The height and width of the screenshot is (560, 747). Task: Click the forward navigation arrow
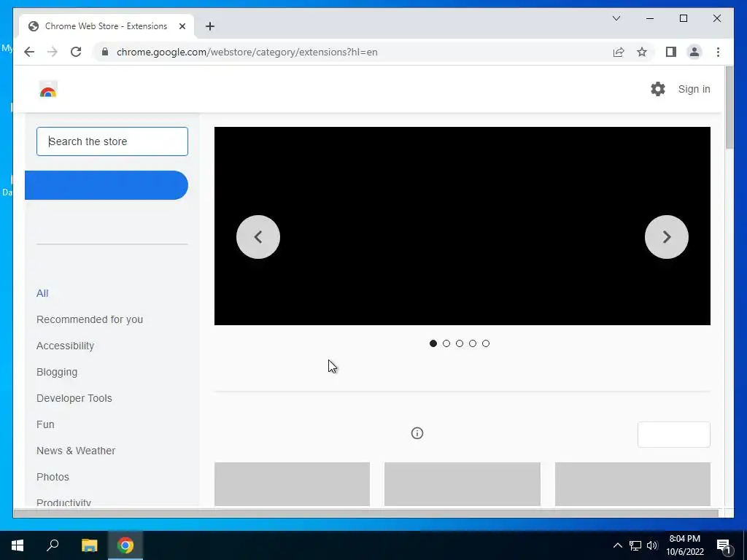[x=53, y=52]
